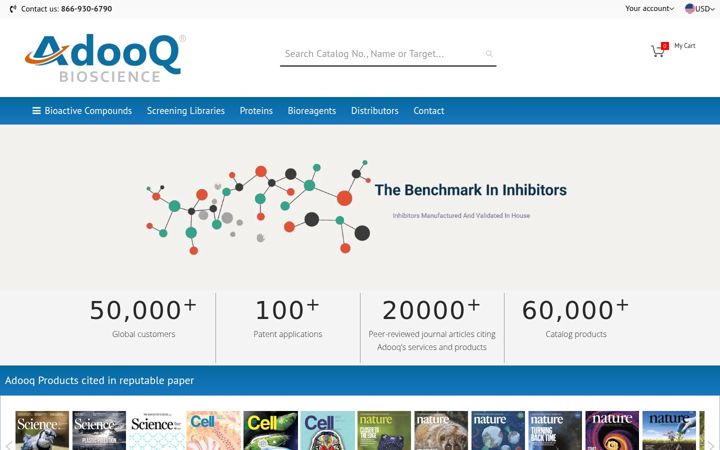The height and width of the screenshot is (450, 720).
Task: Open the hamburger menu icon beside Bioactive Compounds
Action: click(x=36, y=111)
